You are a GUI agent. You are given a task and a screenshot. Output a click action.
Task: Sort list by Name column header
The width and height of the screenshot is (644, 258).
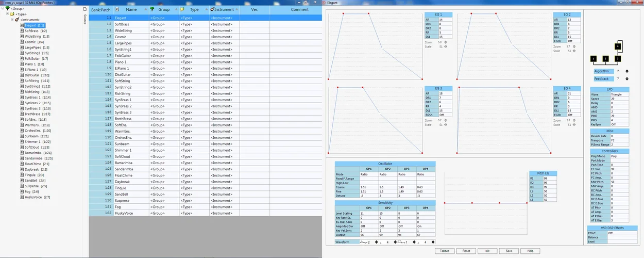131,9
